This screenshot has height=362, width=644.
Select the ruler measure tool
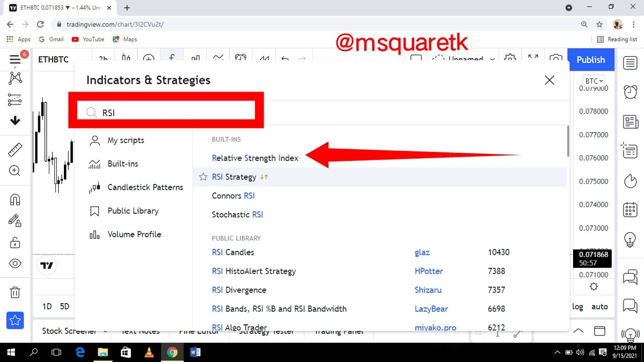pos(15,150)
